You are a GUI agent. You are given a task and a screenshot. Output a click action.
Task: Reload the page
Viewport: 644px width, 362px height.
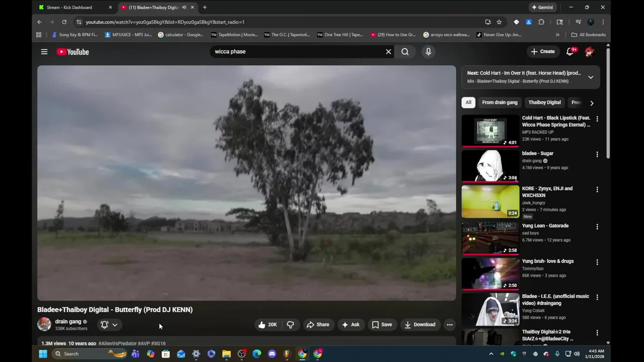[x=64, y=22]
